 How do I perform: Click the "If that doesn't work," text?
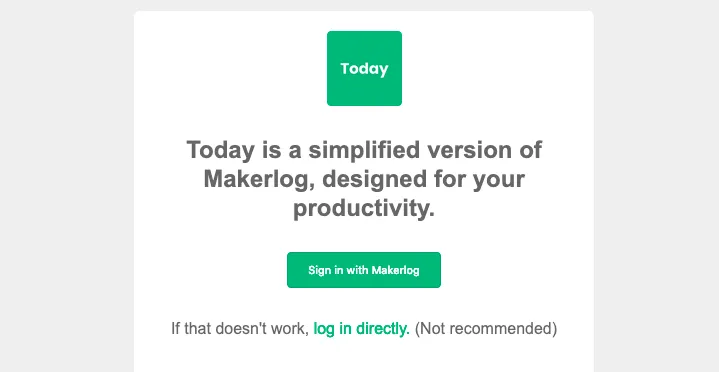coord(240,329)
